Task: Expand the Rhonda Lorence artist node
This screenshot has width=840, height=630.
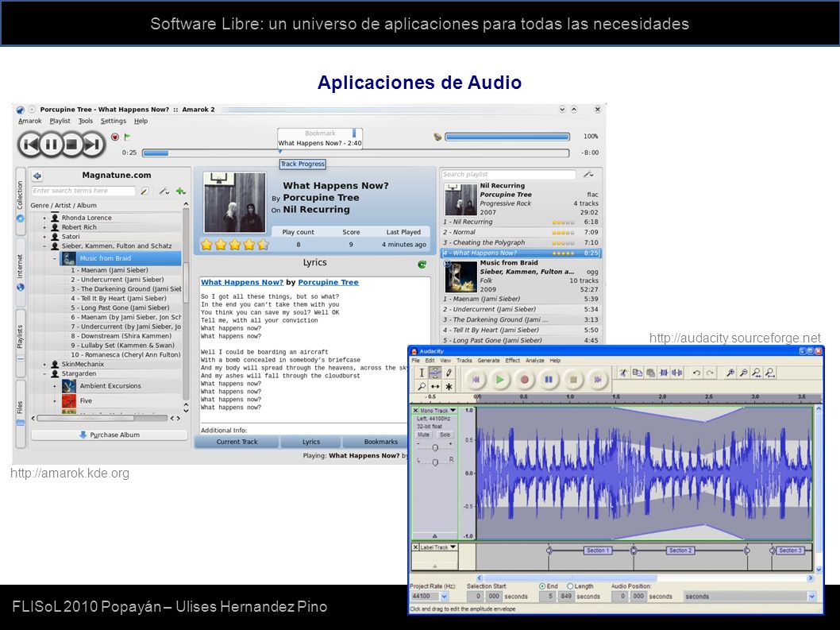Action: pyautogui.click(x=44, y=218)
